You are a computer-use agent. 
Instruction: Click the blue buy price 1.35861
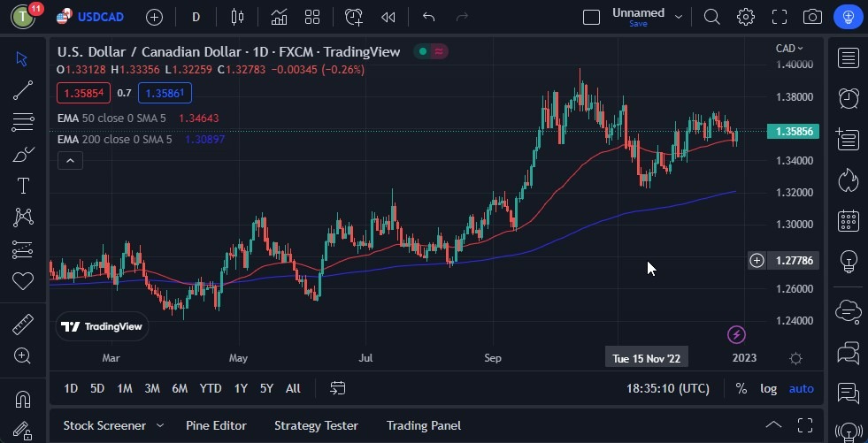[165, 93]
